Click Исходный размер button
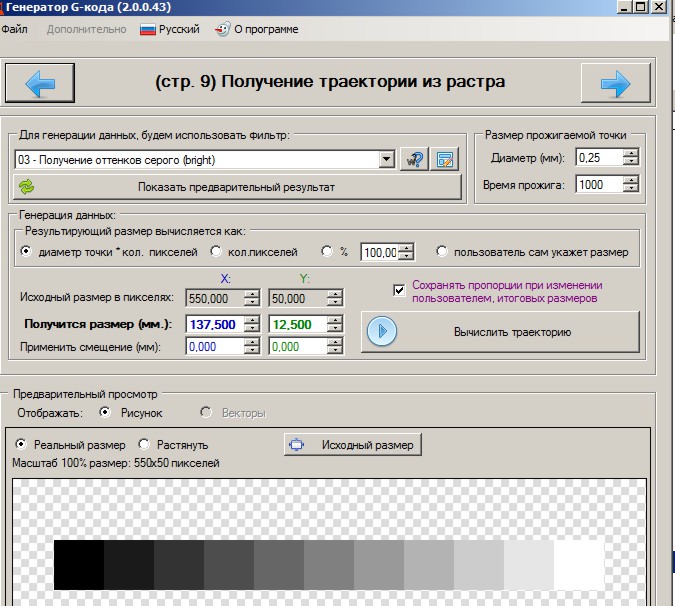The width and height of the screenshot is (675, 606). tap(353, 444)
